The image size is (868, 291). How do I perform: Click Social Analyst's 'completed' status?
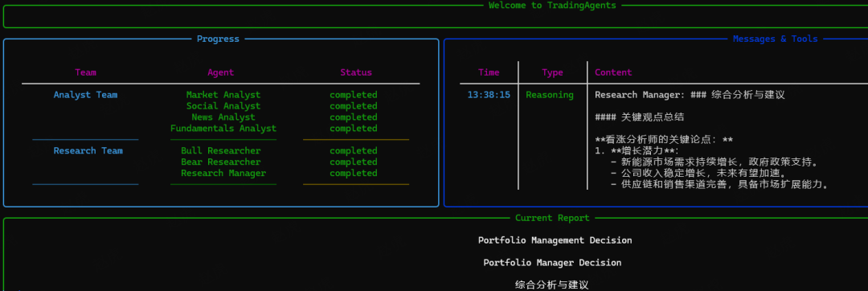click(x=353, y=105)
